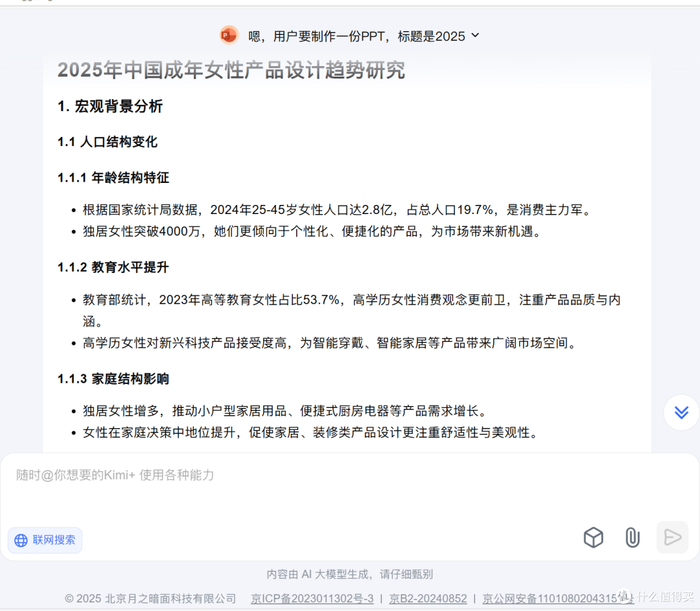
Task: Toggle the 联网搜索 web search button
Action: pyautogui.click(x=45, y=540)
